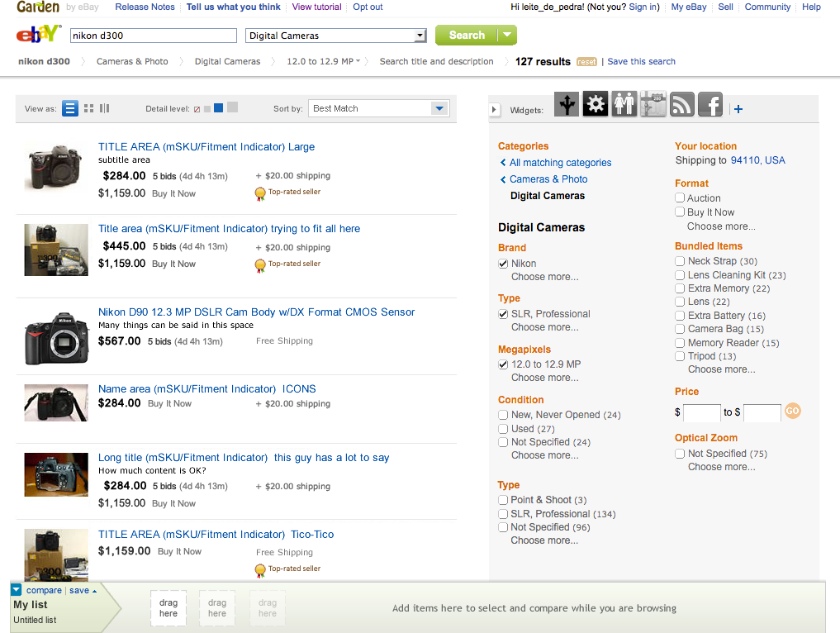Open the save dropdown in My list
This screenshot has height=633, width=840.
pos(83,590)
